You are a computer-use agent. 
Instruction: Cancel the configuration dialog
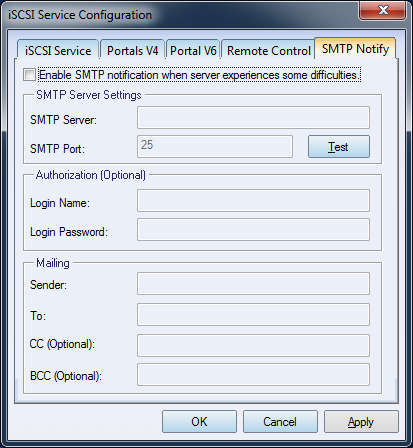pos(280,422)
